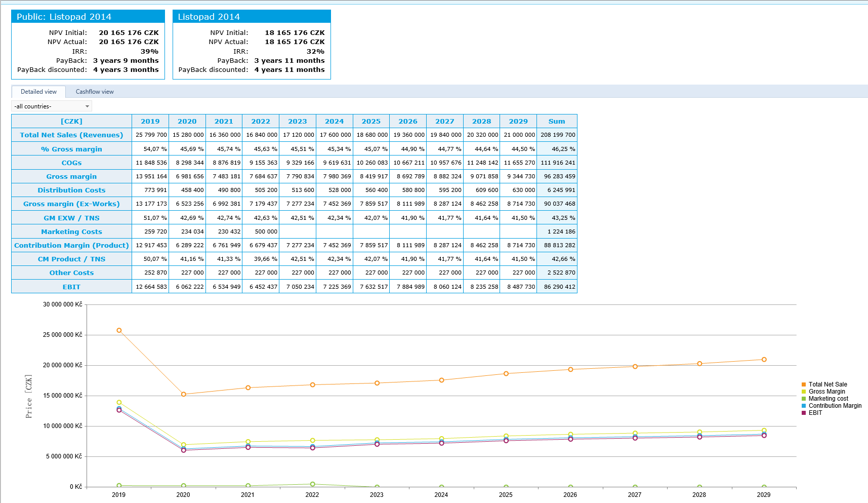
Task: Select the Detailed view tab
Action: click(38, 92)
